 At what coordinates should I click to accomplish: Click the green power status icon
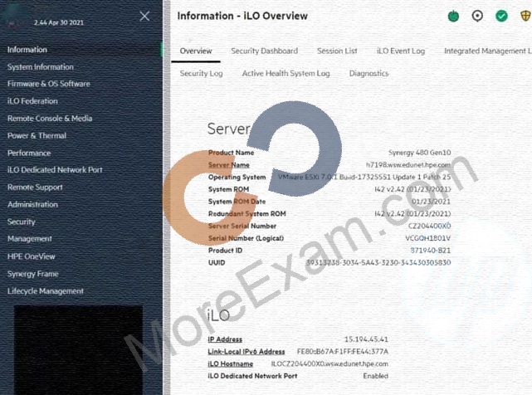[x=453, y=16]
